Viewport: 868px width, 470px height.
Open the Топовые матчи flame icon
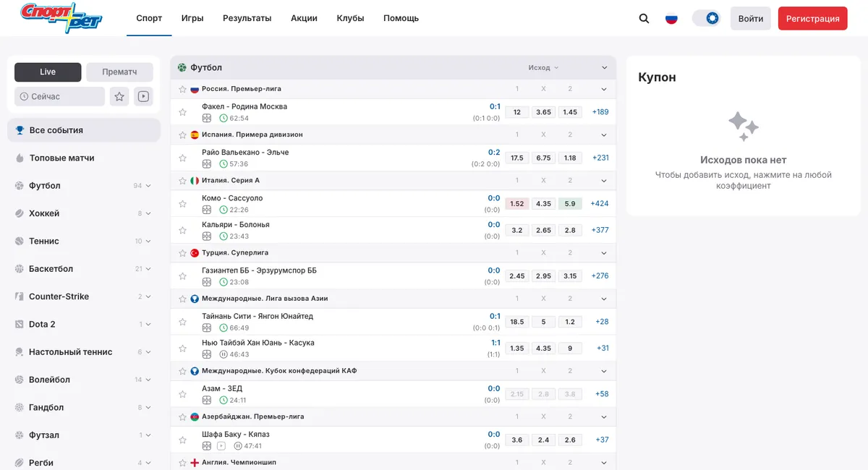20,158
